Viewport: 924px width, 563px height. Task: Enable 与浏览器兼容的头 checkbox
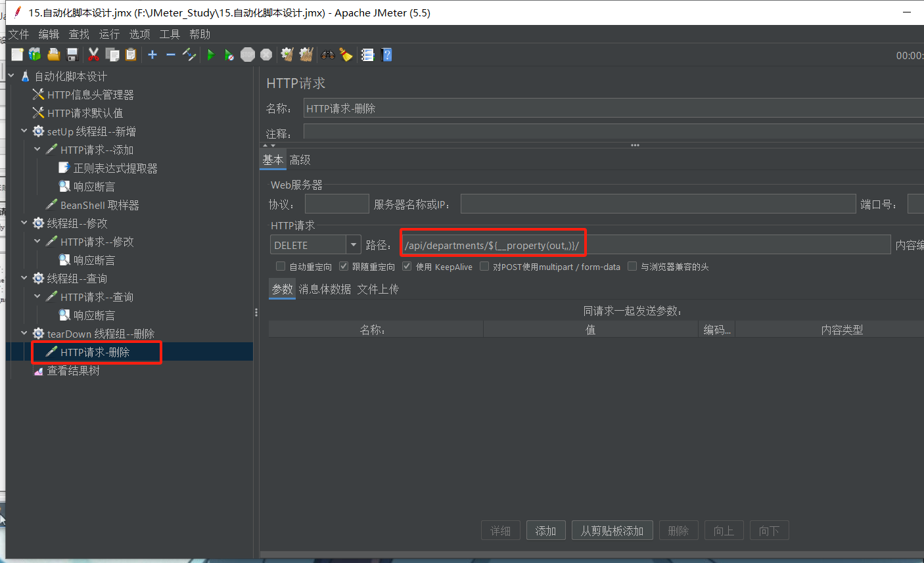coord(632,267)
